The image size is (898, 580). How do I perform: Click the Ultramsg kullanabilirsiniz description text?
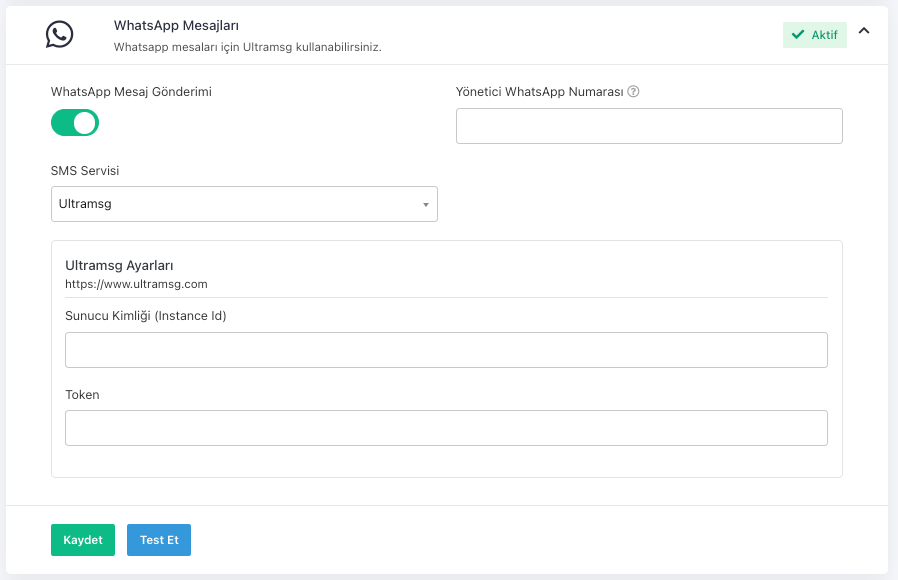point(247,47)
